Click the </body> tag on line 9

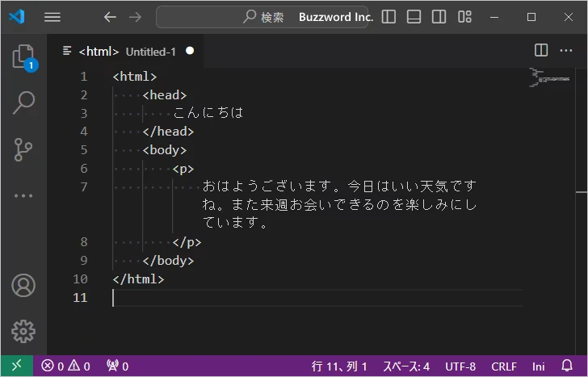pyautogui.click(x=168, y=261)
